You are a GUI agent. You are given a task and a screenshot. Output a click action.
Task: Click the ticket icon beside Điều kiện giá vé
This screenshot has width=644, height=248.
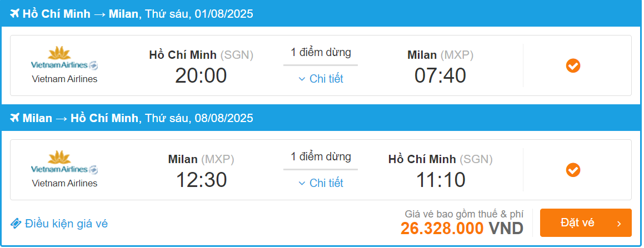16,224
